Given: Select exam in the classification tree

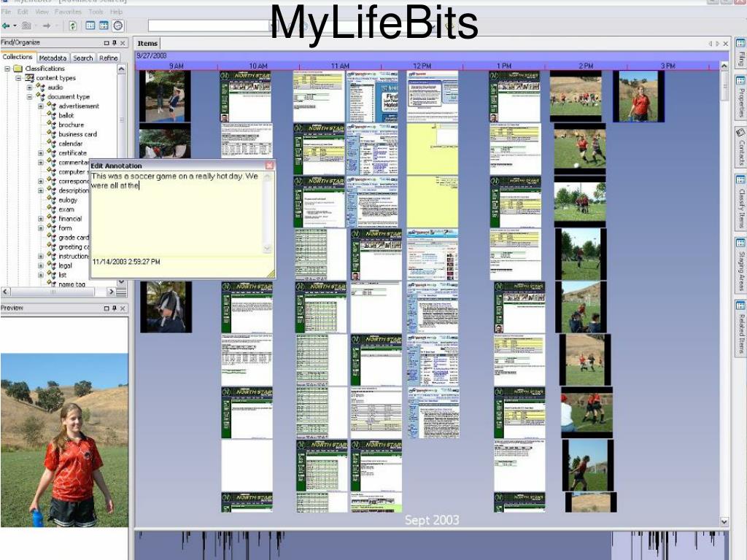Looking at the screenshot, I should (66, 209).
